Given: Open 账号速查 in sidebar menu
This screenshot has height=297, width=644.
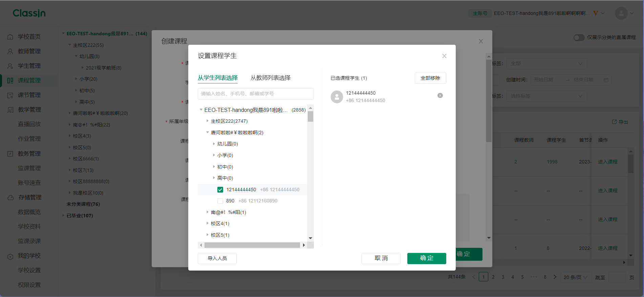Looking at the screenshot, I should (x=29, y=183).
